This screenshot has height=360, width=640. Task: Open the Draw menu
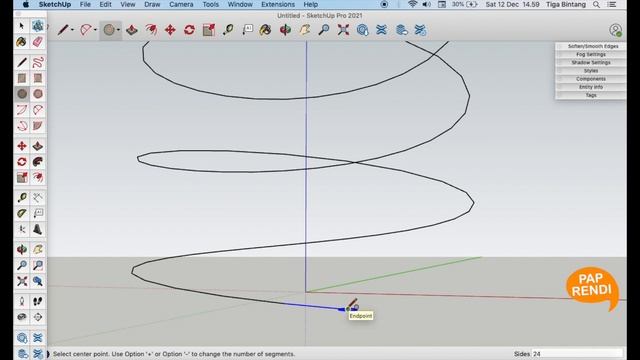[152, 4]
